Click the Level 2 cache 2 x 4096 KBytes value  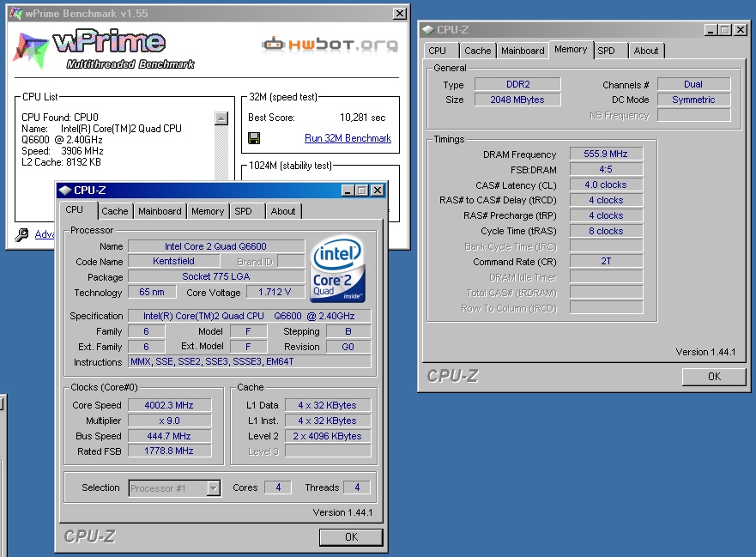point(328,437)
